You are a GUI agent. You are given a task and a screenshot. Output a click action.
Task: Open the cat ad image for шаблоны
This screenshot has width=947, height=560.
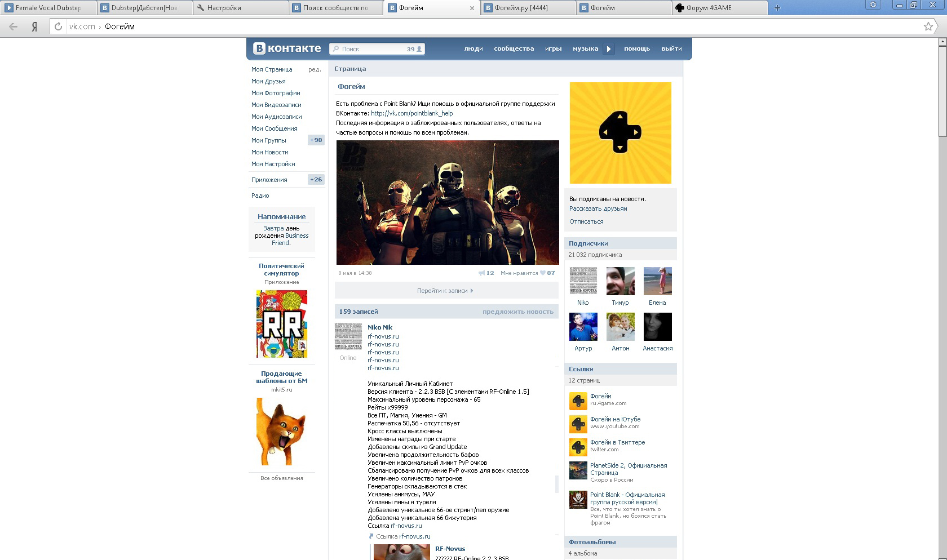[281, 432]
